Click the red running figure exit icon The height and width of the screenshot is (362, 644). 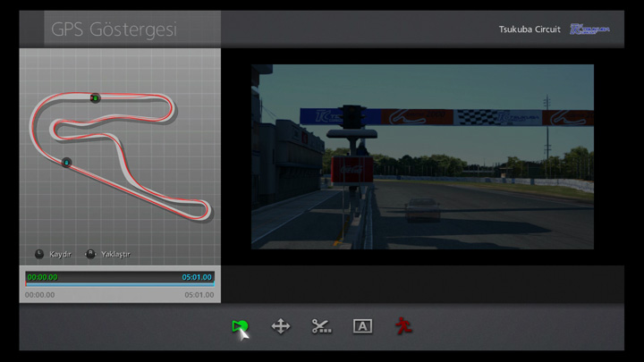[x=403, y=327]
